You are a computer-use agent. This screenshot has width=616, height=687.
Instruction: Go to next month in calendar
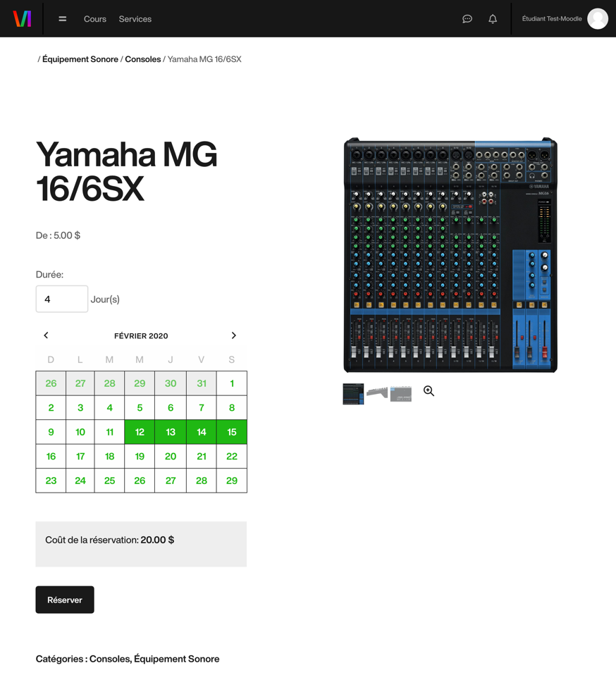tap(233, 335)
